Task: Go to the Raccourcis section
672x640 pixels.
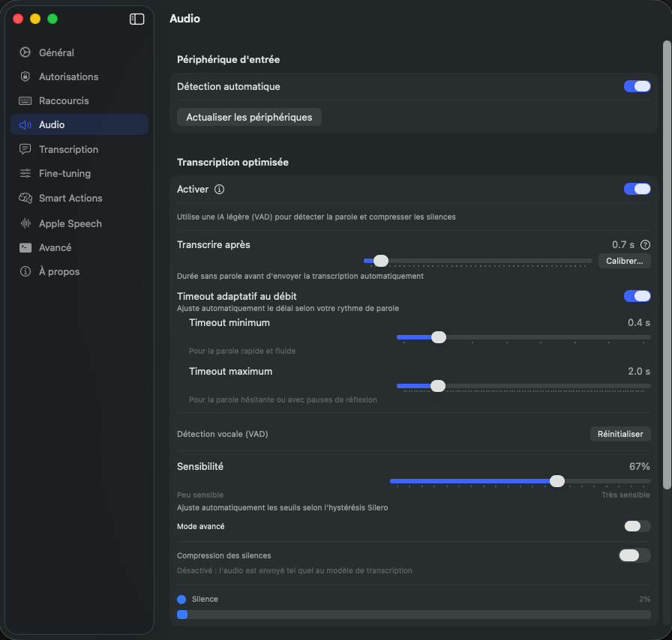Action: coord(79,100)
